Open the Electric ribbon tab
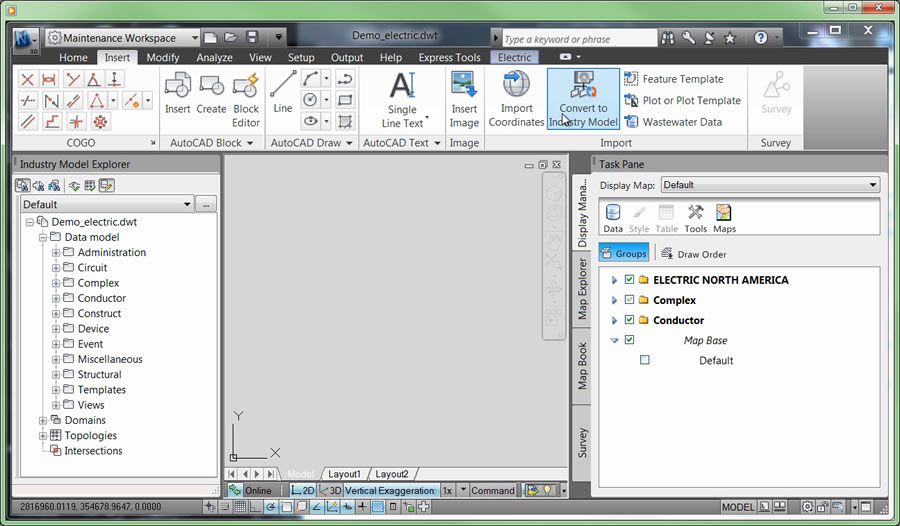Screen dimensions: 900x526 (x=514, y=57)
